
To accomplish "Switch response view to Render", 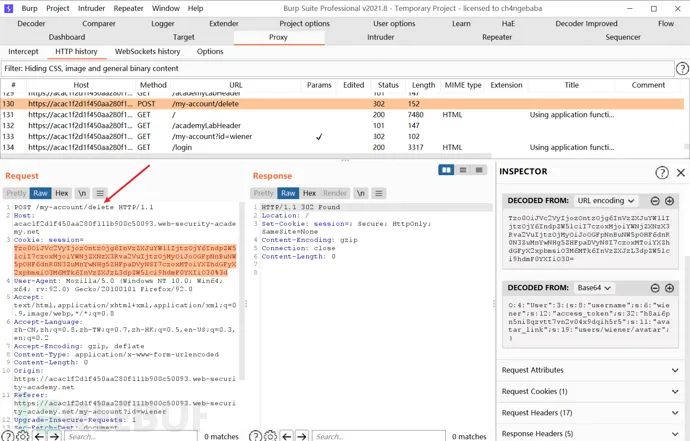I will [335, 193].
